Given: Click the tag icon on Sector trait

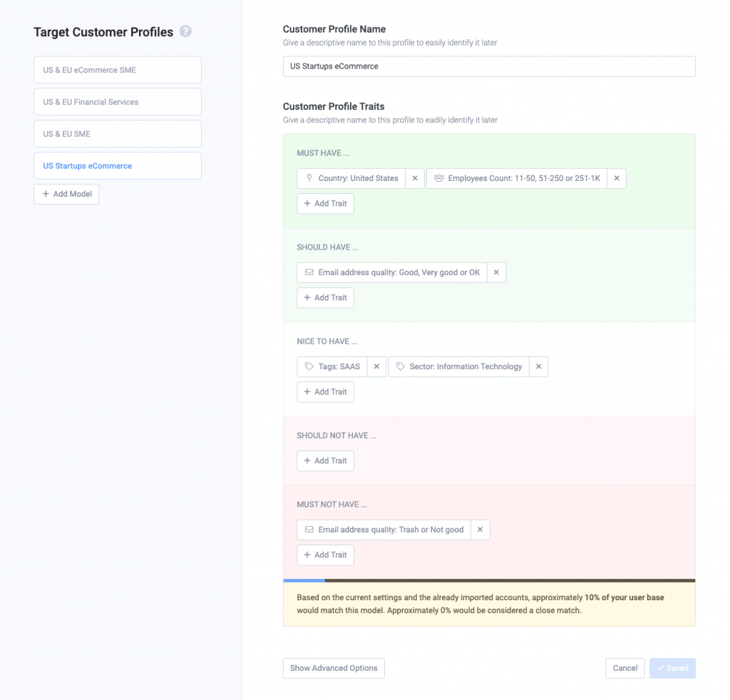Looking at the screenshot, I should 401,366.
